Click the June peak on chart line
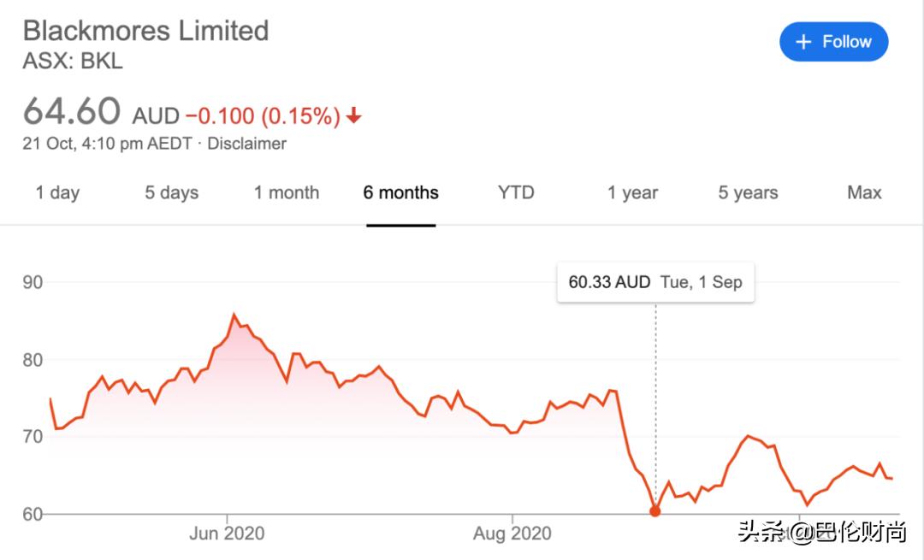The width and height of the screenshot is (924, 560). [x=234, y=315]
